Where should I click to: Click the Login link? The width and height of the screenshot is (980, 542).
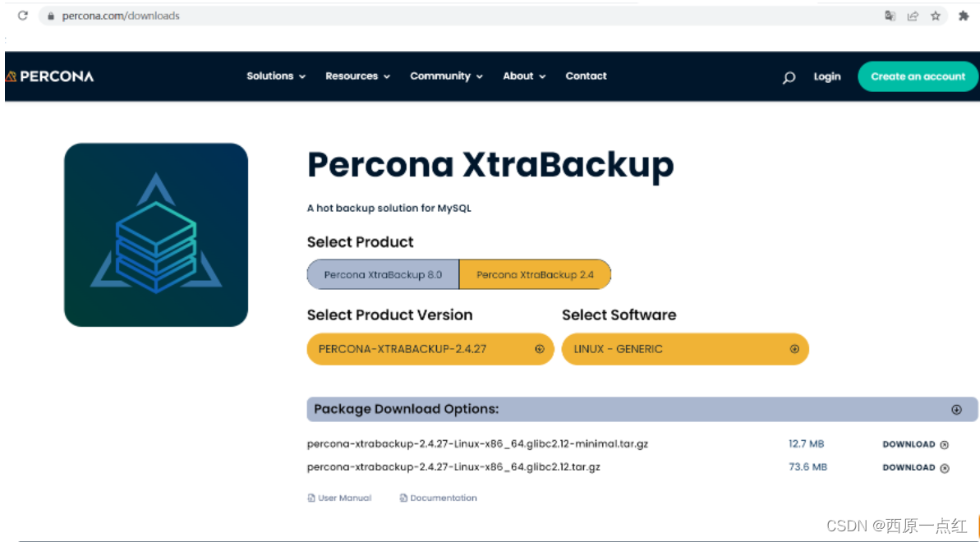[827, 77]
